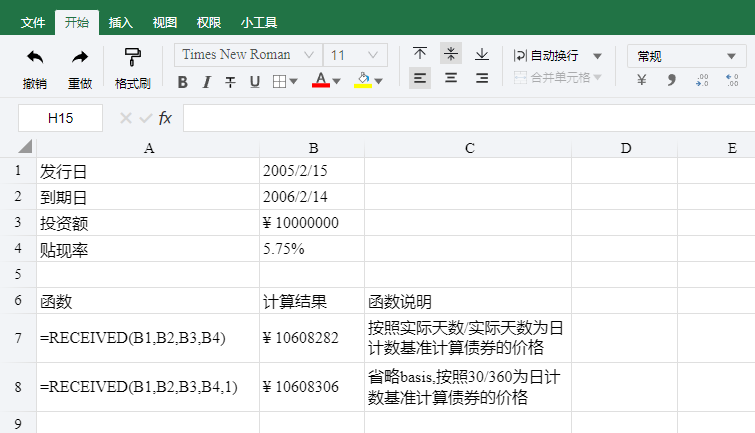The width and height of the screenshot is (755, 433).
Task: Toggle bold formatting
Action: [x=182, y=82]
